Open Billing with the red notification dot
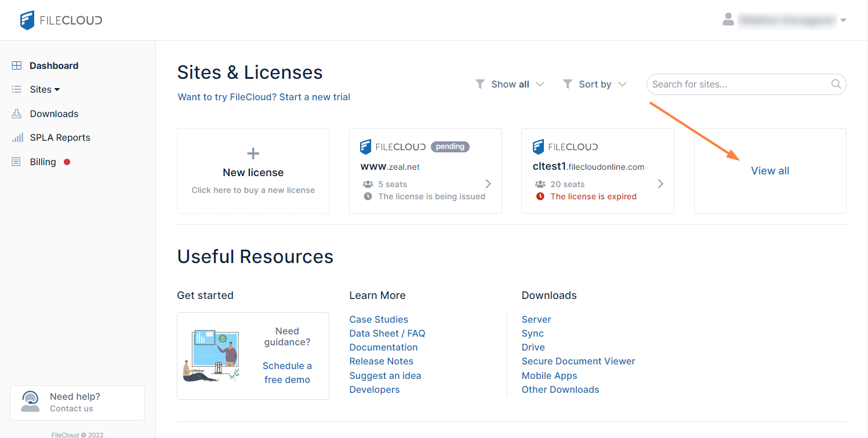This screenshot has width=868, height=438. 45,162
